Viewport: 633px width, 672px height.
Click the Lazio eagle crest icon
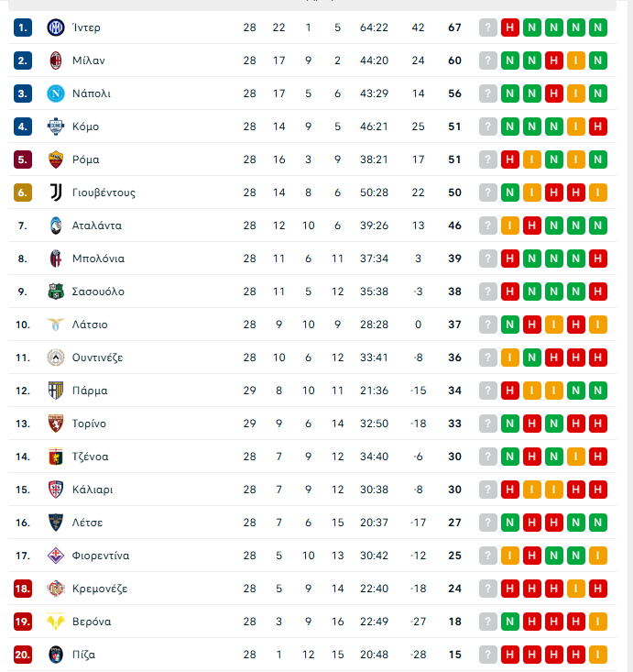point(56,325)
